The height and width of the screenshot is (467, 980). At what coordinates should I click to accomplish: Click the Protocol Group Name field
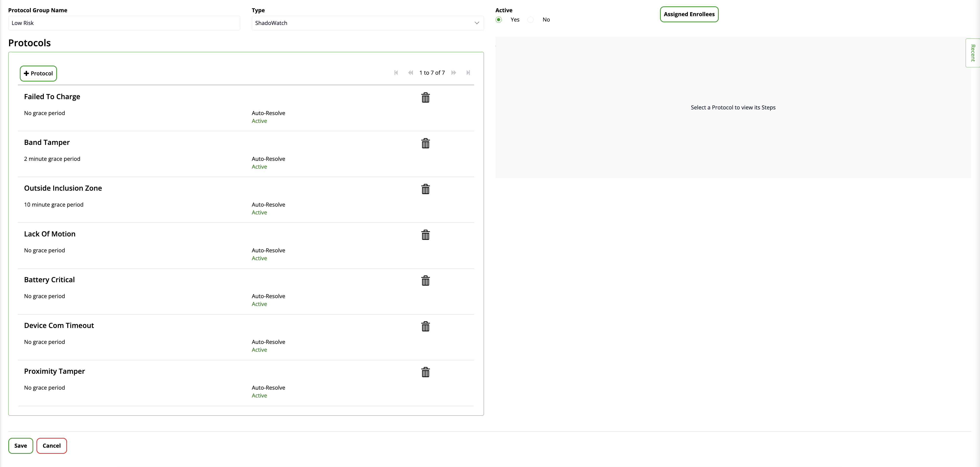(x=124, y=23)
